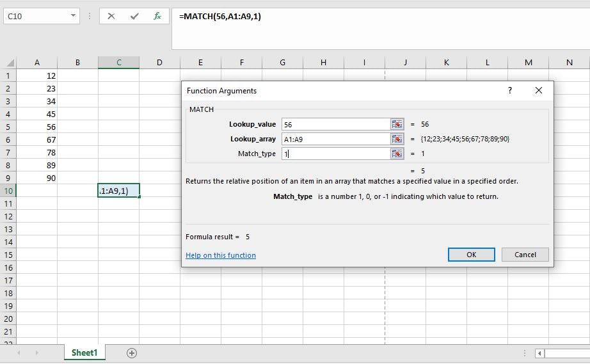Select cell A7 containing 78

coord(37,153)
